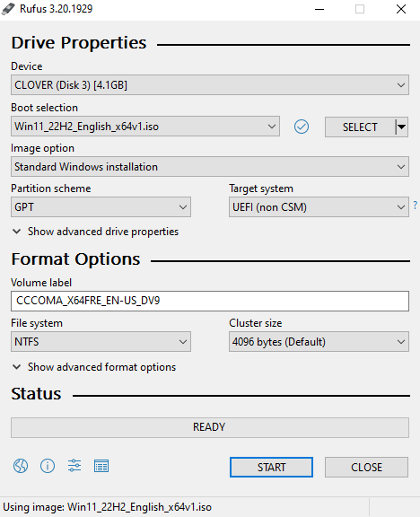The width and height of the screenshot is (420, 517).
Task: Click the Rufus USB title bar icon
Action: (x=8, y=9)
